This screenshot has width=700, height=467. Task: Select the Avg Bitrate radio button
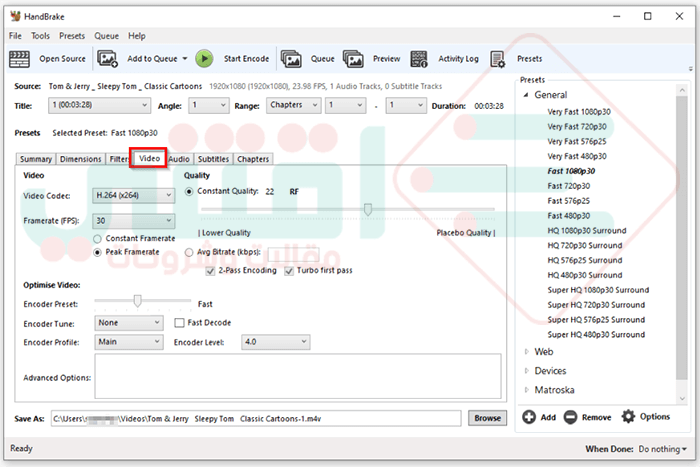pos(189,253)
